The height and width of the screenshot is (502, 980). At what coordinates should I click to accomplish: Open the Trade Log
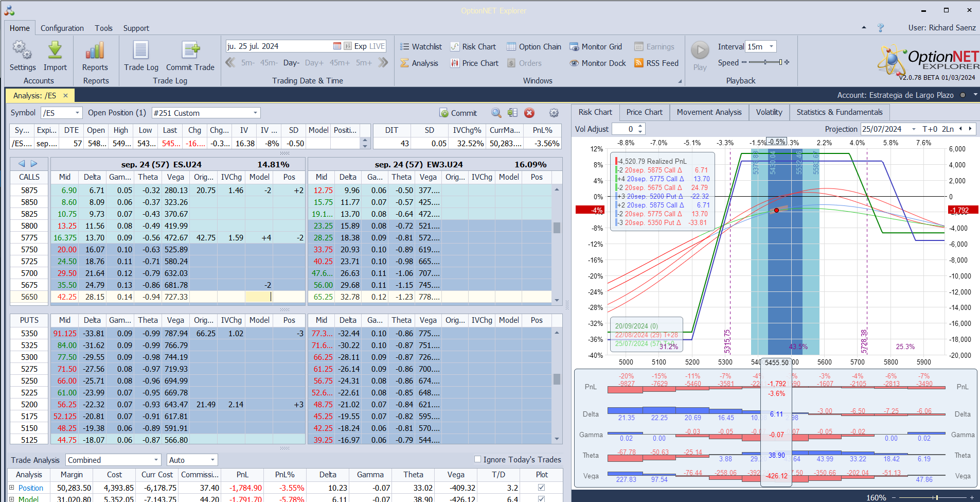pos(141,50)
